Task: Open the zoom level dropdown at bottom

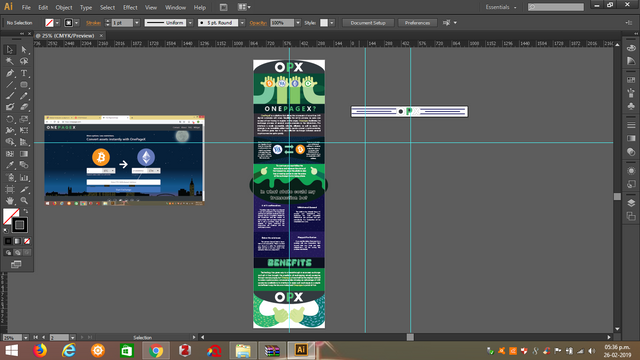Action: [26, 338]
